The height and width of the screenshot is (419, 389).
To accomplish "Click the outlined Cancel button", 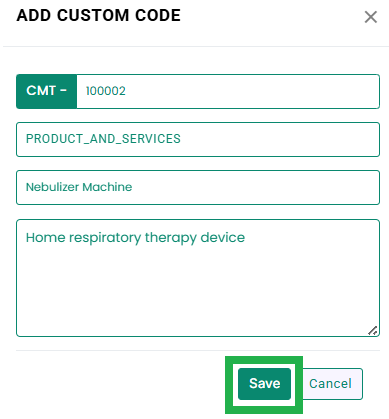I will (330, 384).
